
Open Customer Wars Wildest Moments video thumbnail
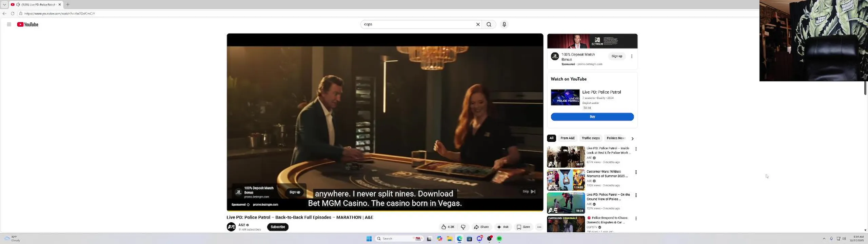[x=566, y=180]
